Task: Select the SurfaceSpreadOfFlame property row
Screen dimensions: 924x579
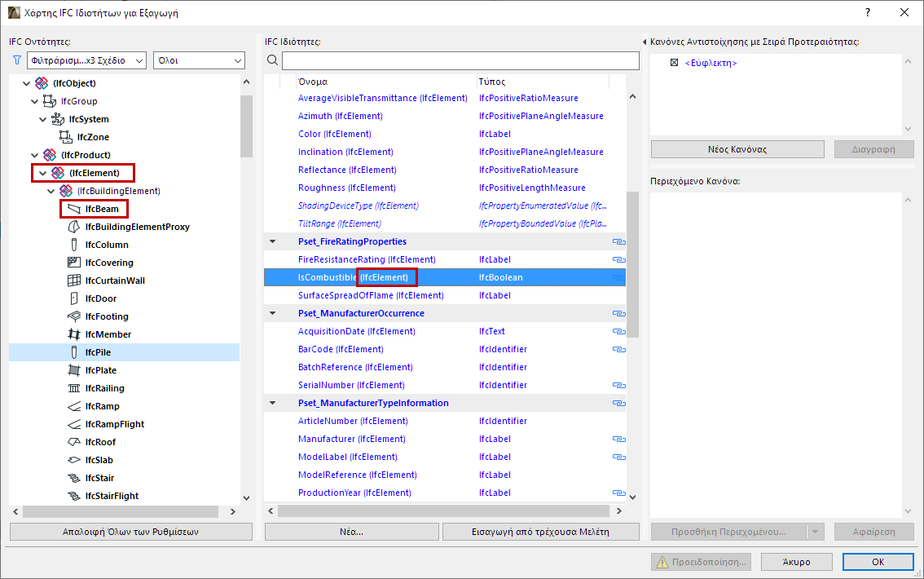Action: coord(445,295)
